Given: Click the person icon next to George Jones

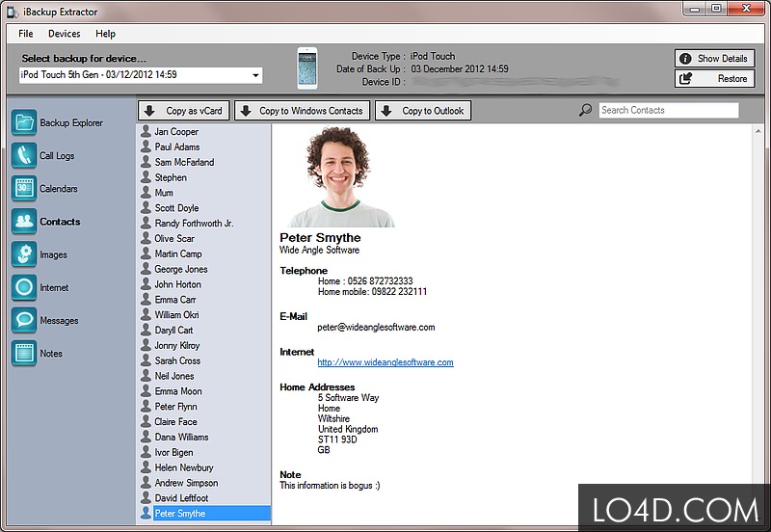Looking at the screenshot, I should click(x=146, y=269).
